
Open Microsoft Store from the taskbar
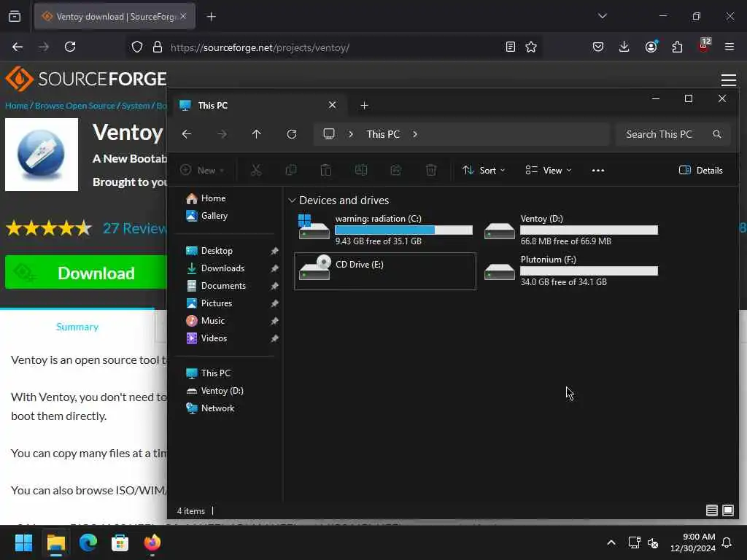(120, 542)
